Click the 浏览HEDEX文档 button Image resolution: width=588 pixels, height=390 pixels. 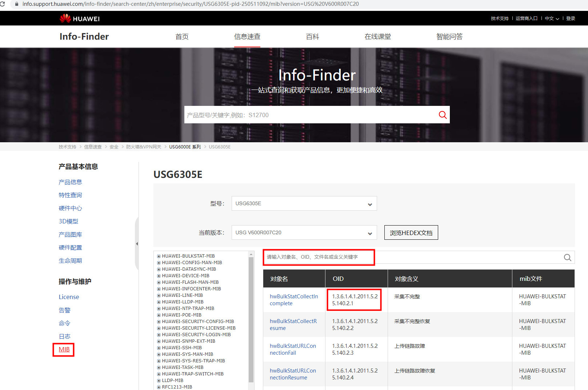(411, 232)
